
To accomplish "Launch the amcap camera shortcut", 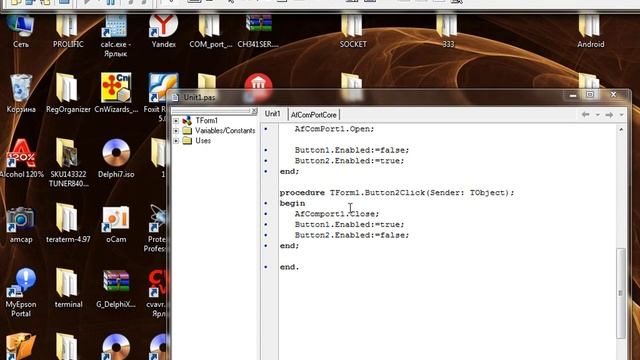I will point(21,223).
